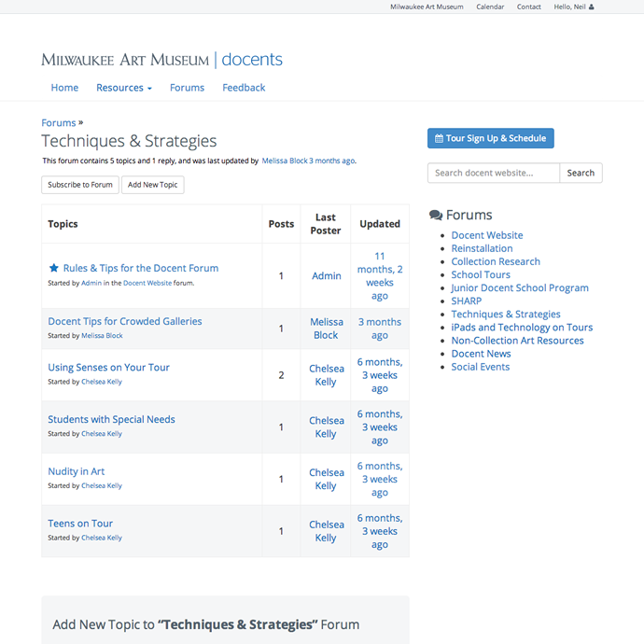This screenshot has width=644, height=644.
Task: Open the Junior Docent School Program forum
Action: tap(520, 287)
